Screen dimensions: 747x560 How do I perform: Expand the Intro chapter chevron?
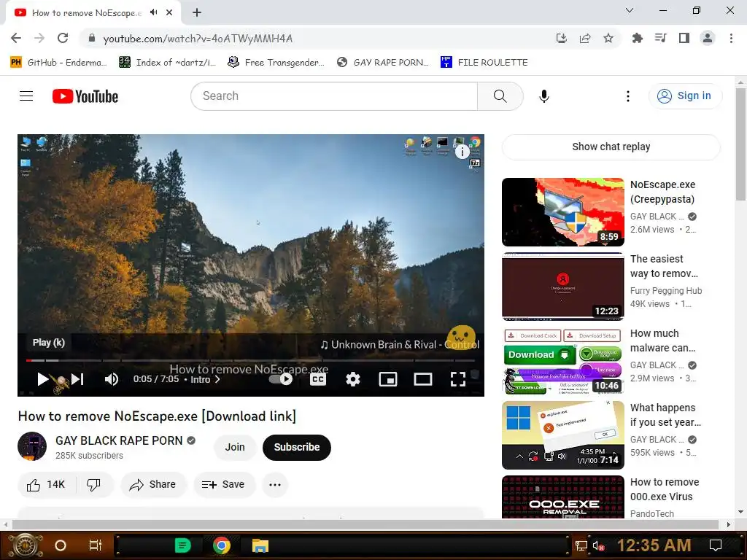tap(217, 379)
